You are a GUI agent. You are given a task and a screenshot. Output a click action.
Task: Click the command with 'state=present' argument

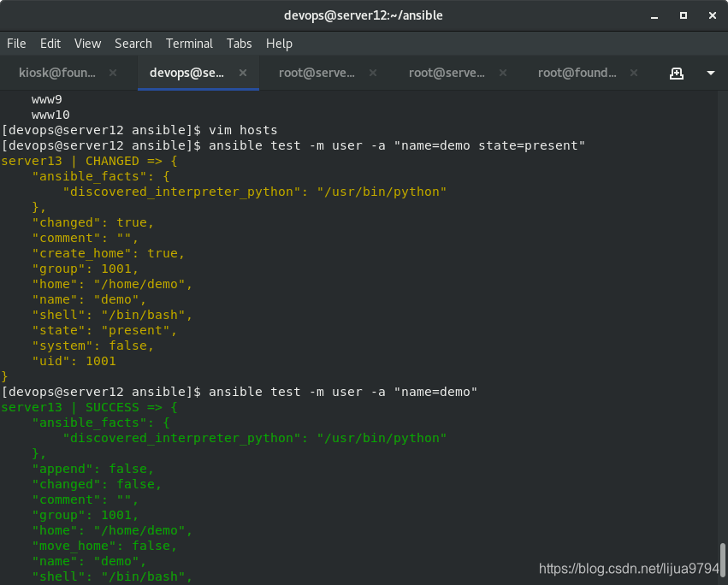point(293,145)
